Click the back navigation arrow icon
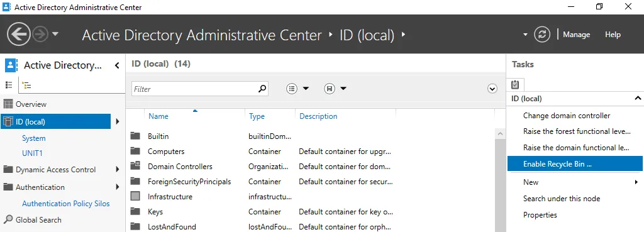Image resolution: width=644 pixels, height=232 pixels. click(19, 34)
